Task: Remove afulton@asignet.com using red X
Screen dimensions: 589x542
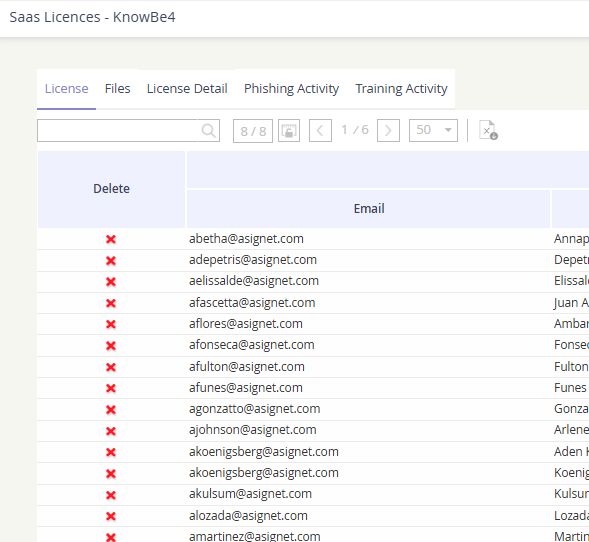Action: (x=111, y=367)
